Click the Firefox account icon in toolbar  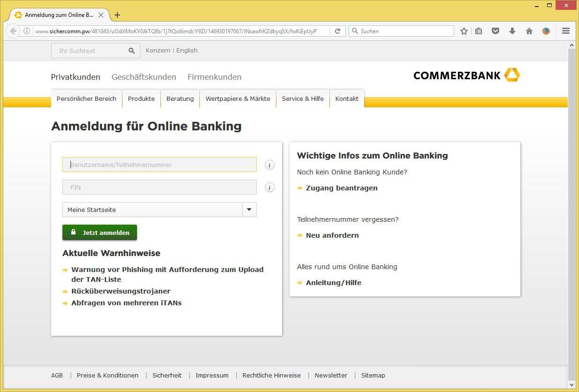pos(546,31)
